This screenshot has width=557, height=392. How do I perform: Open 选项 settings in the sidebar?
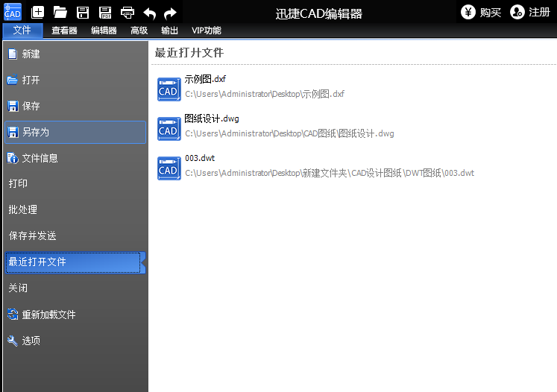[31, 341]
